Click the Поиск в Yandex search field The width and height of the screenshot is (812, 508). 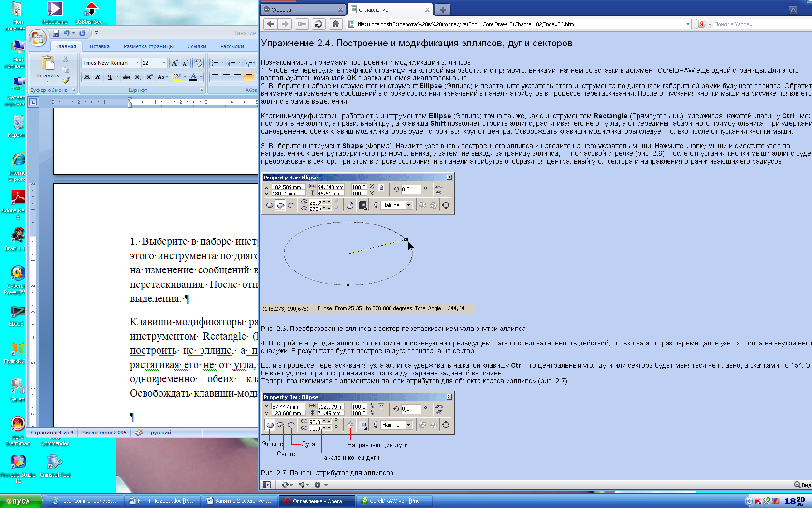pos(762,24)
